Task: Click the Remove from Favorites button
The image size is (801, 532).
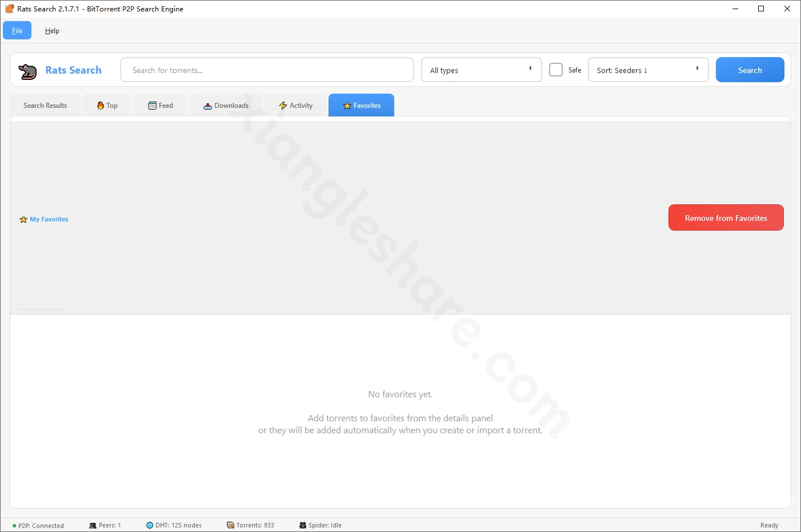Action: 726,217
